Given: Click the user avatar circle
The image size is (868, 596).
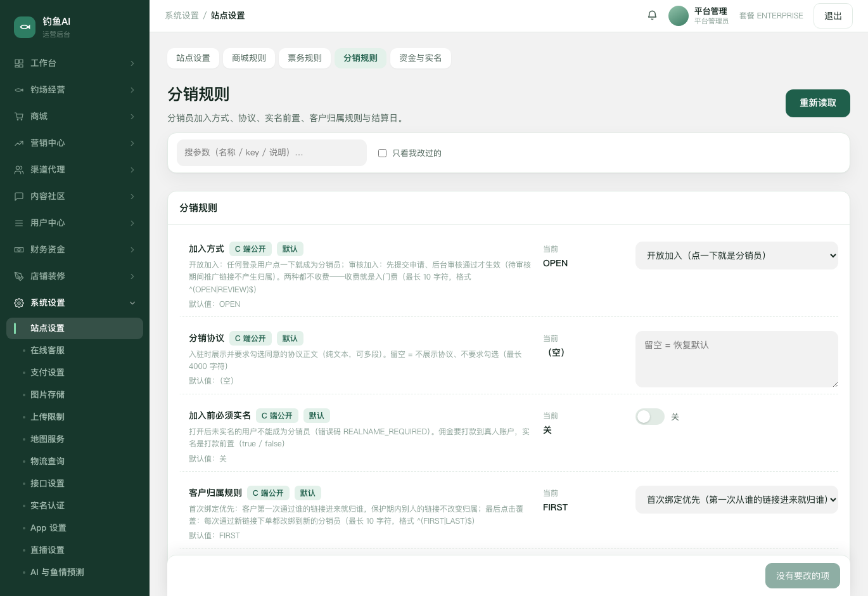Looking at the screenshot, I should [x=679, y=16].
